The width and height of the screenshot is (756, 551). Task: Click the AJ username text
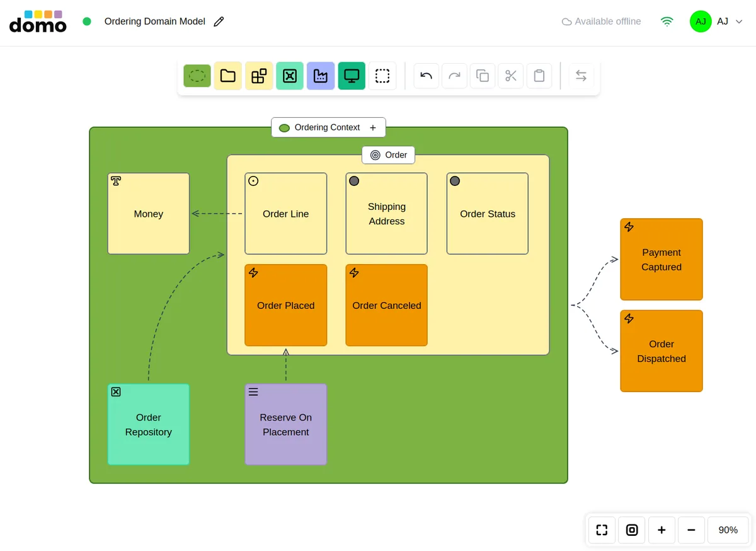(x=723, y=21)
